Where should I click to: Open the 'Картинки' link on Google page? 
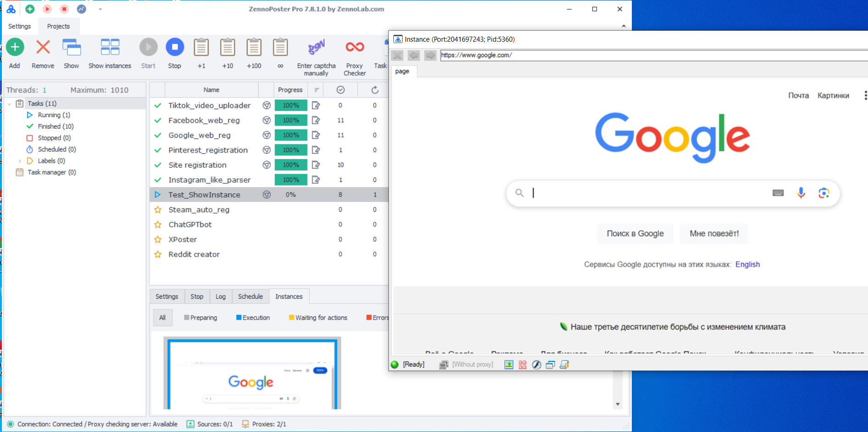coord(833,95)
